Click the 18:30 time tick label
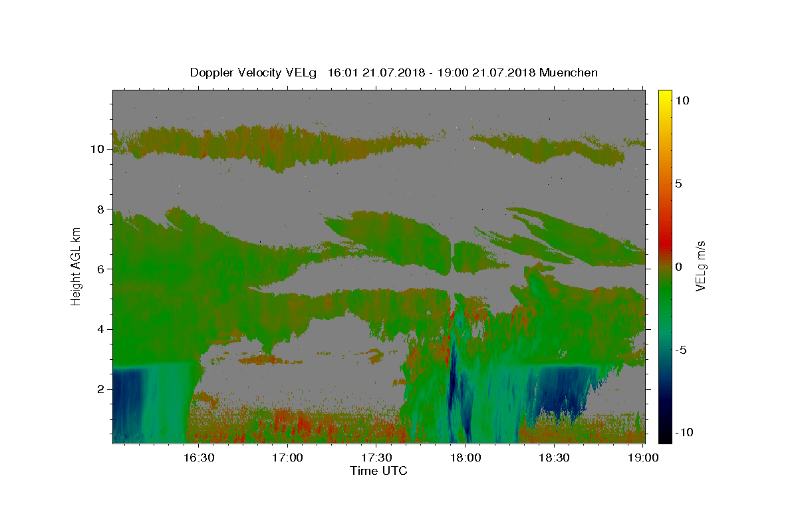Image resolution: width=798 pixels, height=532 pixels. click(x=554, y=458)
